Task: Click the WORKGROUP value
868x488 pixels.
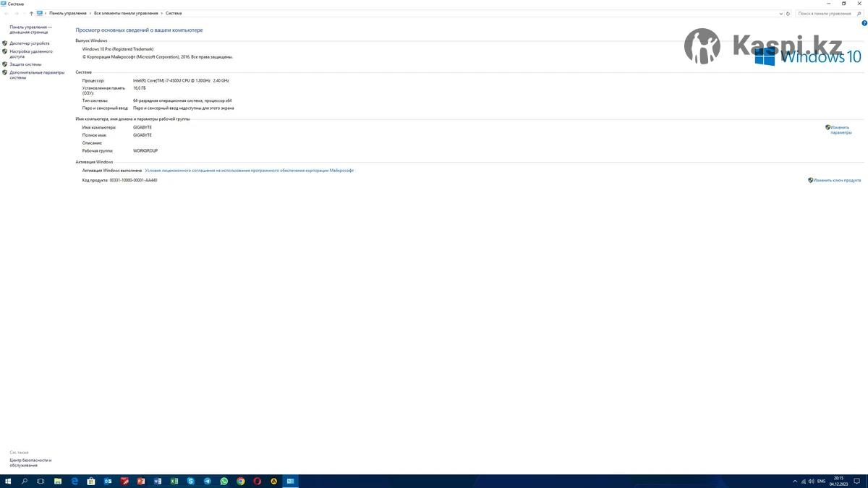Action: pyautogui.click(x=145, y=151)
